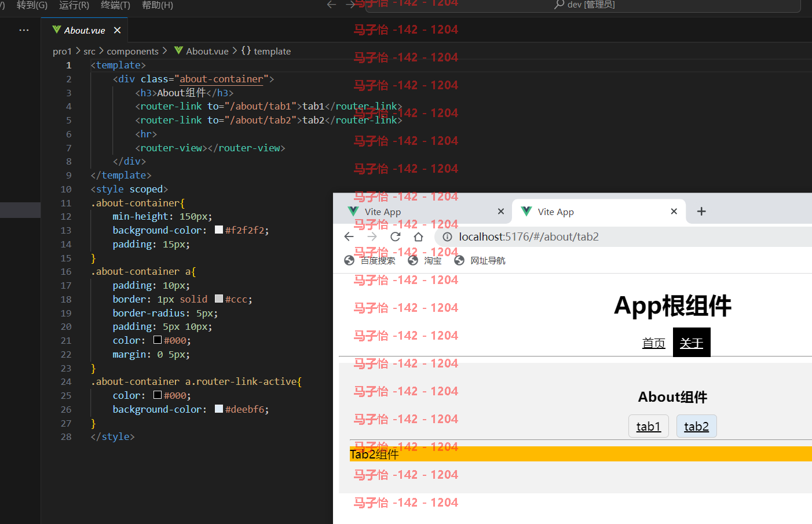The width and height of the screenshot is (812, 524).
Task: Open the 帮助(H) menu
Action: click(x=158, y=5)
